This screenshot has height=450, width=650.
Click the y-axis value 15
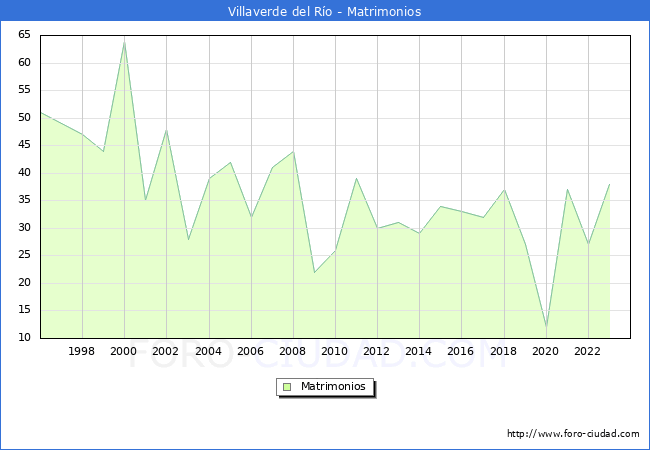tap(24, 310)
